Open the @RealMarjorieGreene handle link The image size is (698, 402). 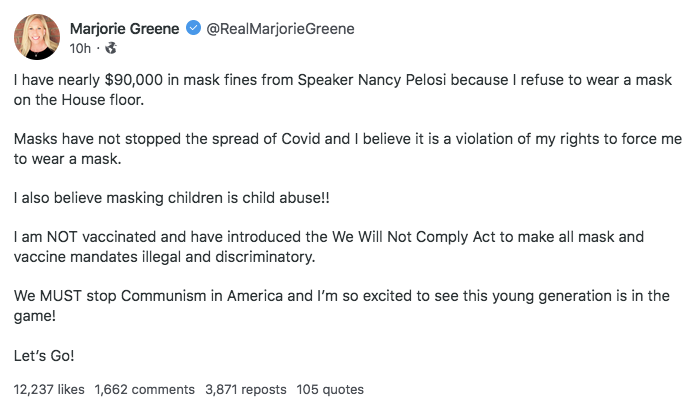tap(280, 29)
